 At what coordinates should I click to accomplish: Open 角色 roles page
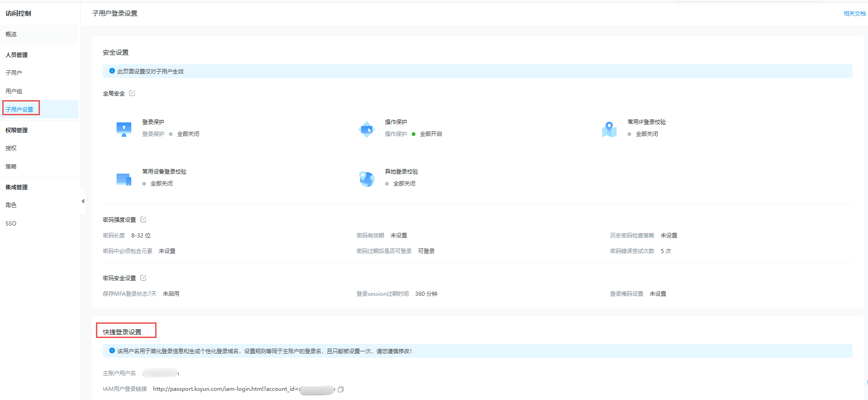pyautogui.click(x=11, y=205)
